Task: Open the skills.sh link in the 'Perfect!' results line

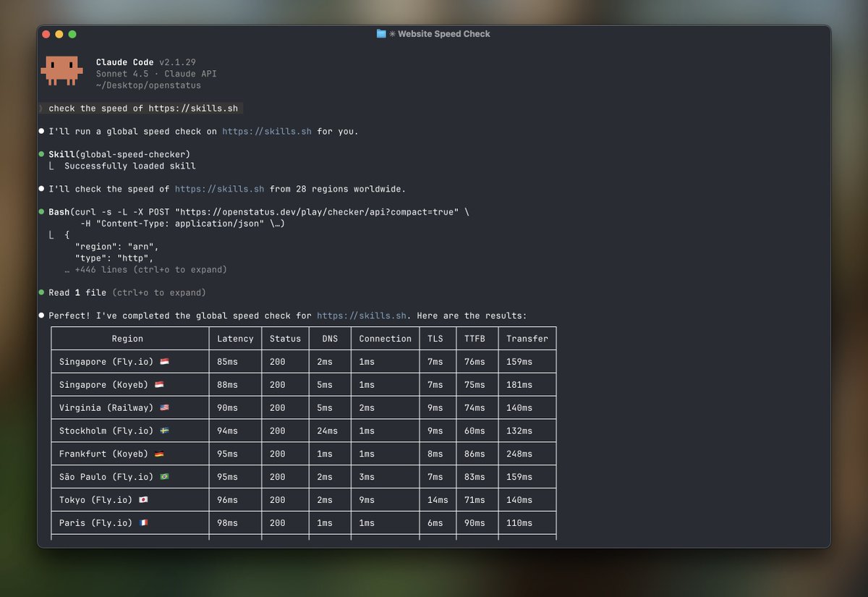Action: click(362, 316)
